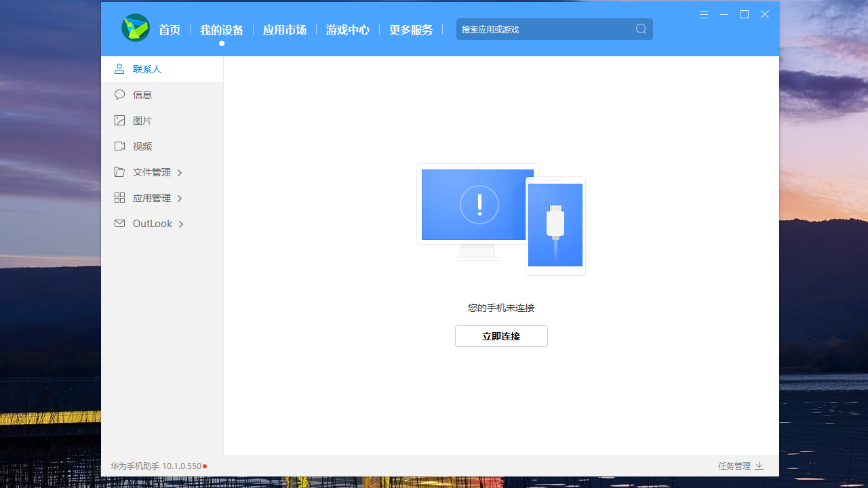Select the File Management folder icon

coord(119,171)
